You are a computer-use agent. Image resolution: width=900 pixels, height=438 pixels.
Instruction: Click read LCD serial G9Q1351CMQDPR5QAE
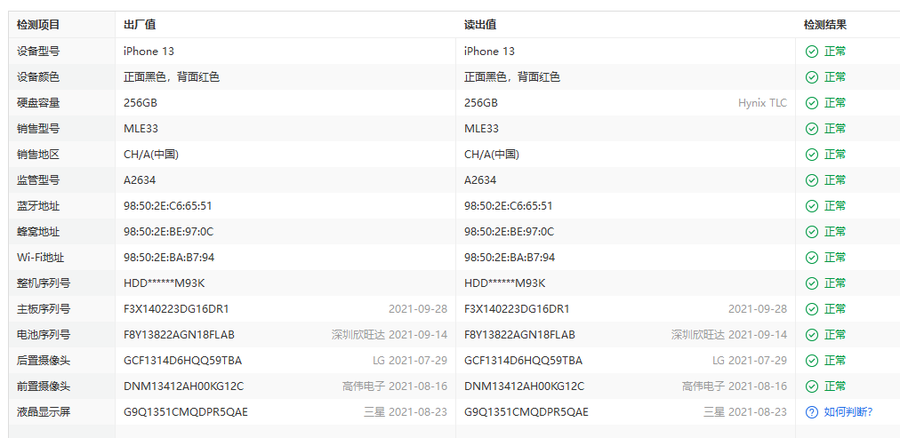(526, 412)
